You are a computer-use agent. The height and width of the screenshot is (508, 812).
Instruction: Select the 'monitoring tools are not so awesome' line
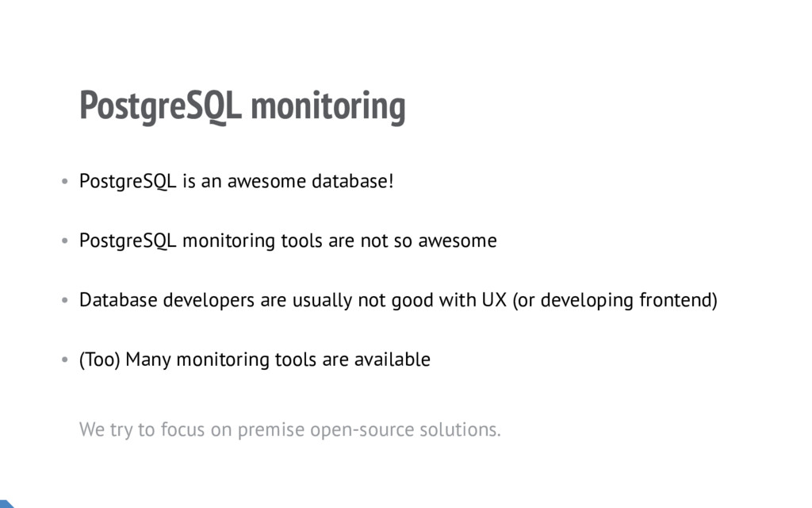339,241
